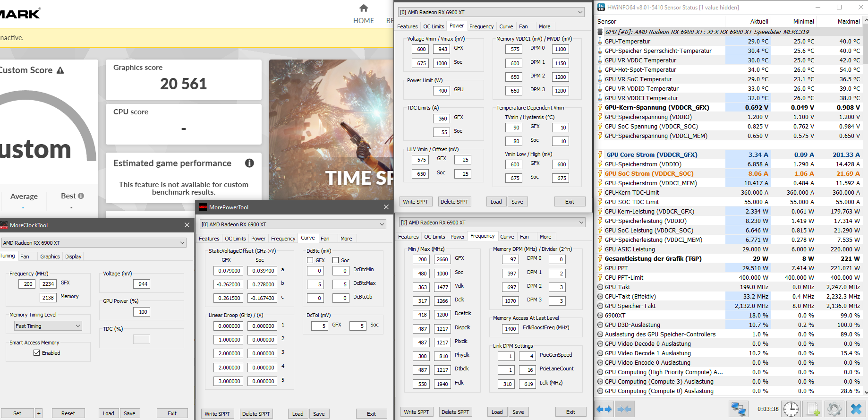Screen dimensions: 868x420
Task: Open Display tab in MoreClockTool
Action: 73,257
